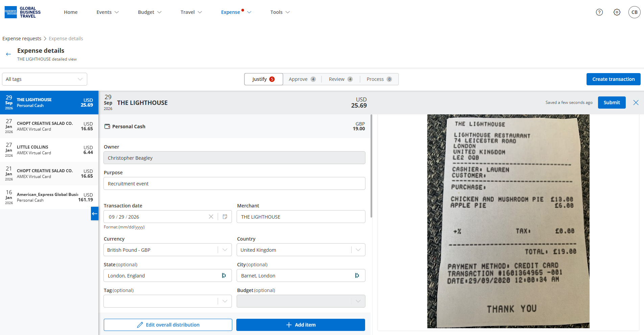Go to the Home menu item
This screenshot has width=644, height=335.
coord(71,12)
